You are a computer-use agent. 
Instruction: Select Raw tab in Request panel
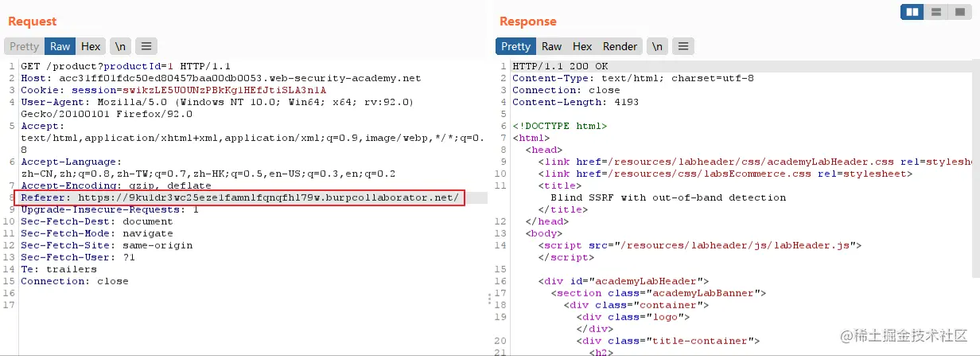(60, 46)
